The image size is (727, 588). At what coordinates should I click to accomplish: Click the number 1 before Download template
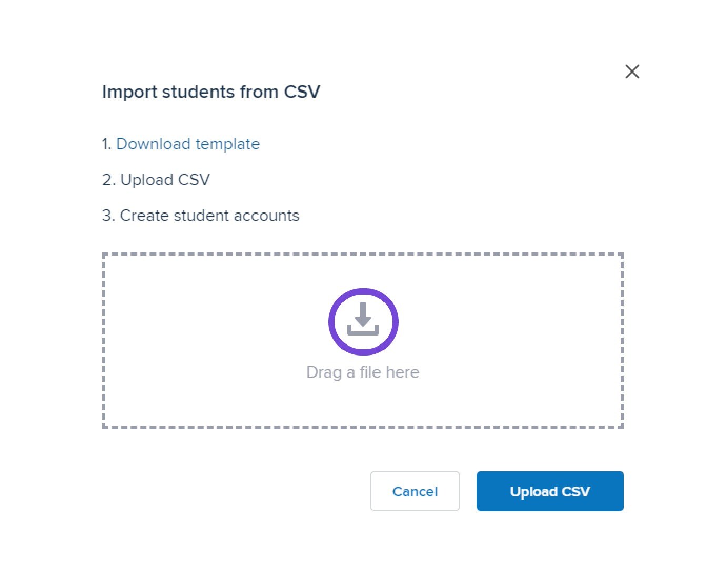coord(106,144)
